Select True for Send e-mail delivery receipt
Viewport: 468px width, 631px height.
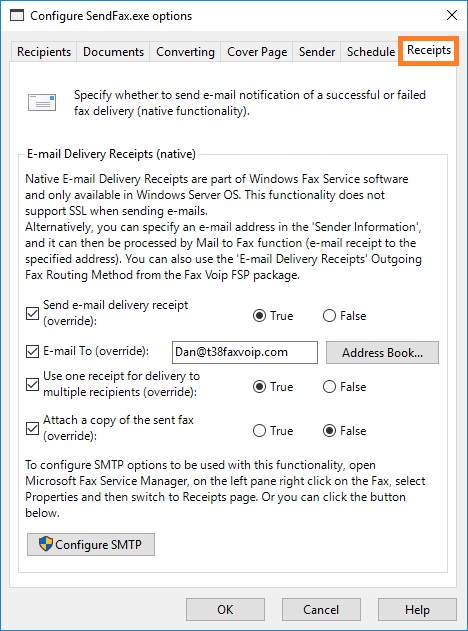[x=260, y=316]
